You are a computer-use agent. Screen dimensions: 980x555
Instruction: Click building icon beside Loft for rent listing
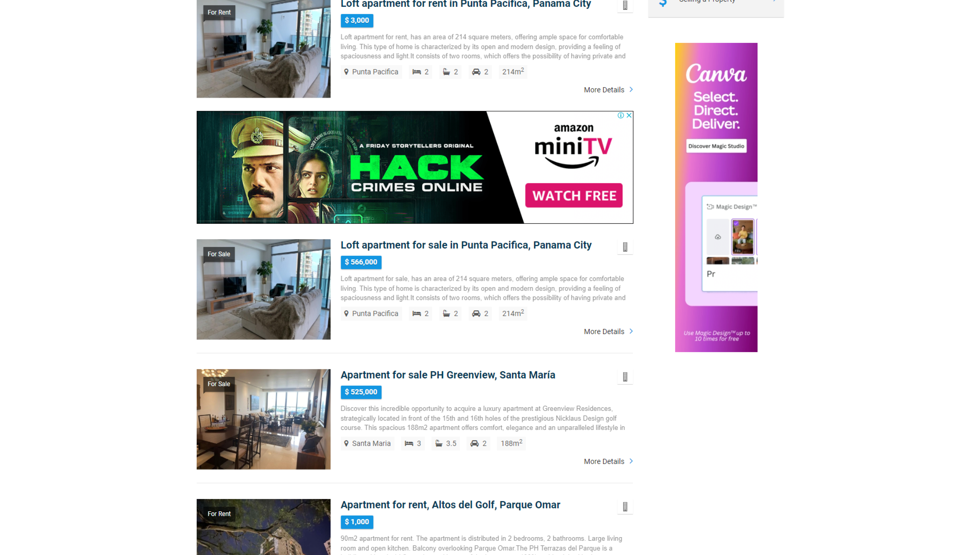point(625,5)
